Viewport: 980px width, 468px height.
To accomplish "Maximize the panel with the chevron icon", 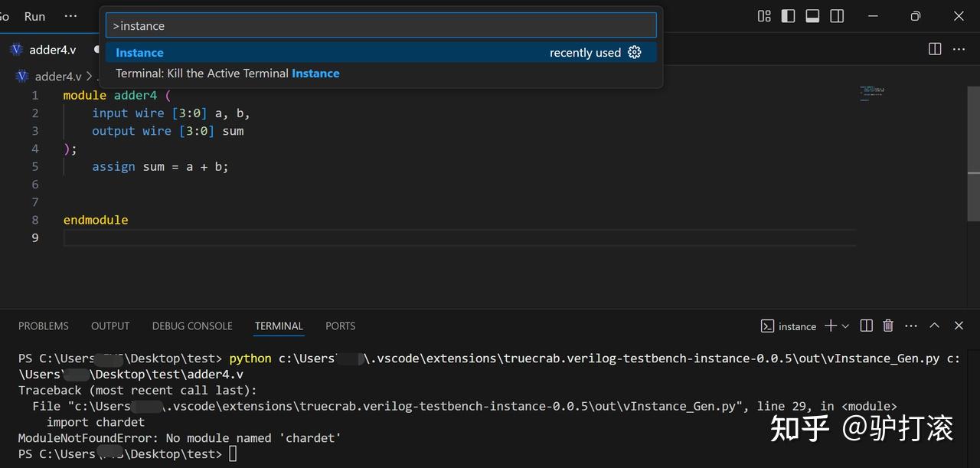I will click(935, 326).
